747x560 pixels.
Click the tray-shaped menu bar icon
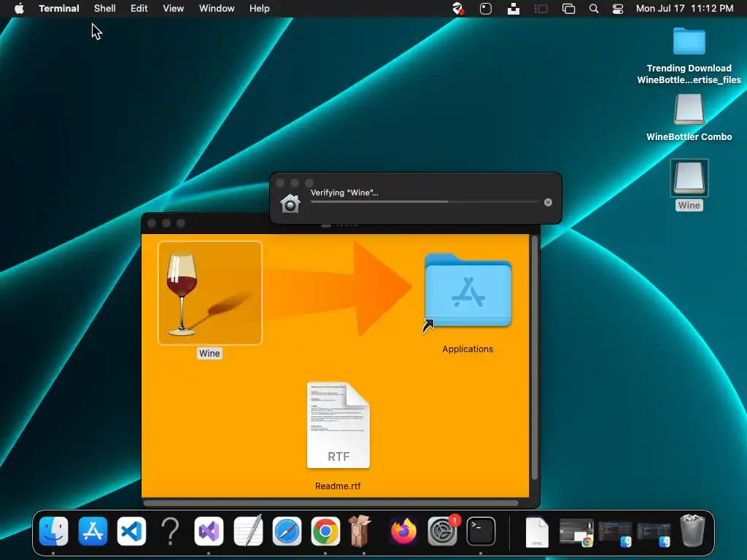coord(513,9)
